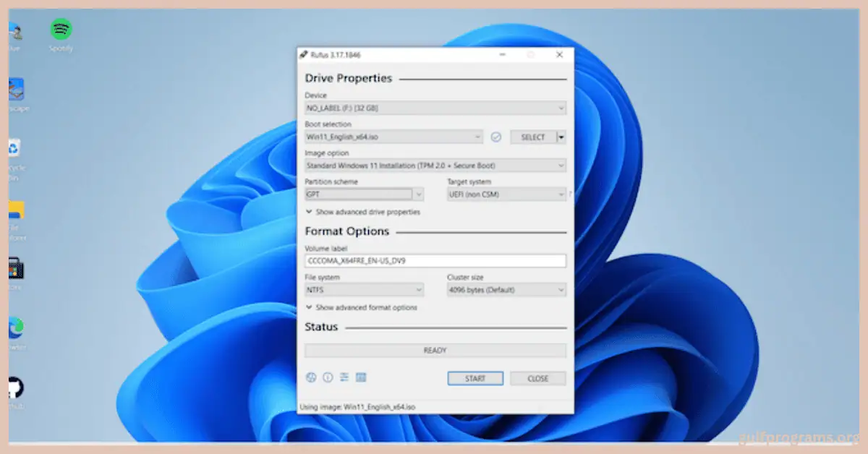Open the Rufus About info icon
Screen dimensions: 868x454
328,377
